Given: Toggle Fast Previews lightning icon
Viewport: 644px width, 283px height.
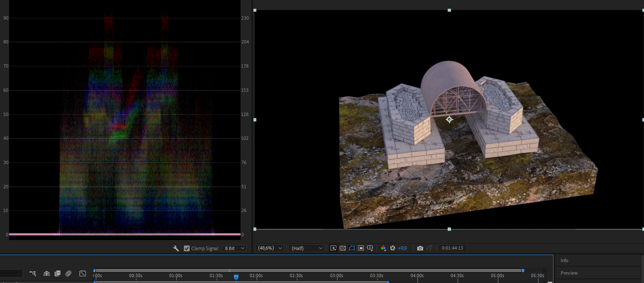Looking at the screenshot, I should [333, 248].
